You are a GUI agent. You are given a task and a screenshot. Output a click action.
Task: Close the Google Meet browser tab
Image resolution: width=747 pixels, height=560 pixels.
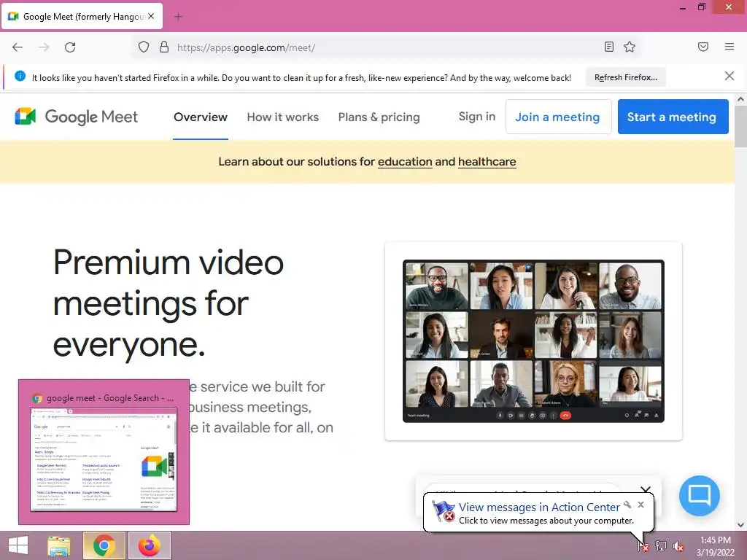[x=151, y=16]
